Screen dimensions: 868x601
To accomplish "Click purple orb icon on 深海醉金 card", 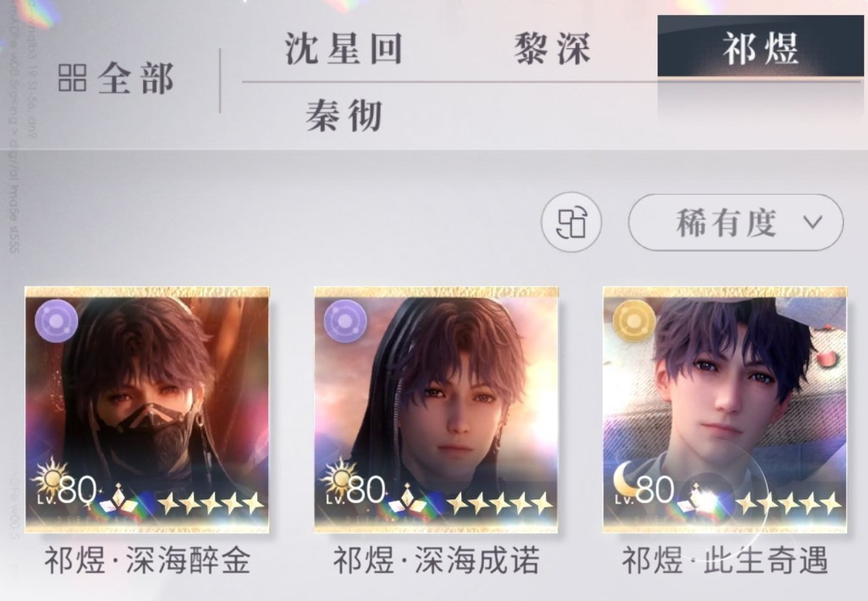I will [56, 320].
